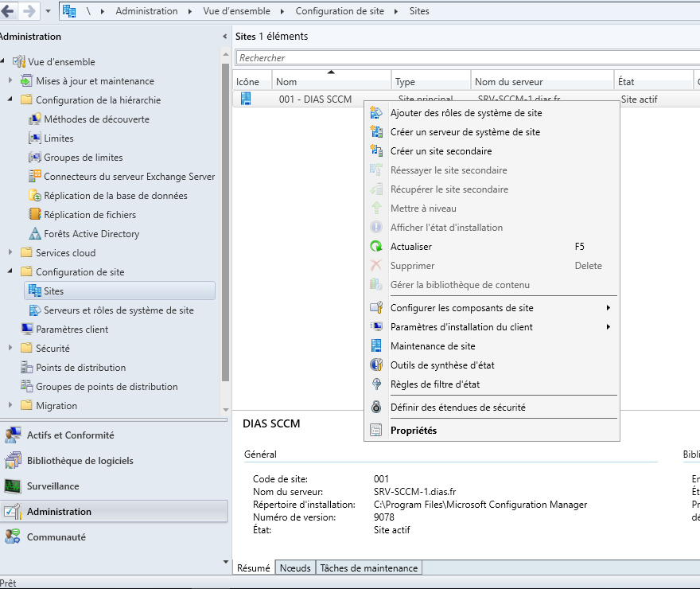This screenshot has height=589, width=700.
Task: Select Propriétés in the context menu
Action: click(x=413, y=431)
